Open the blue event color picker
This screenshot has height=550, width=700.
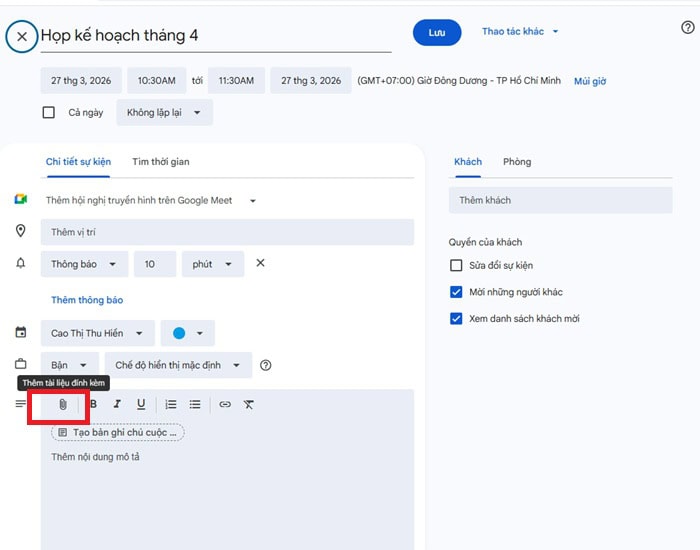pyautogui.click(x=186, y=334)
